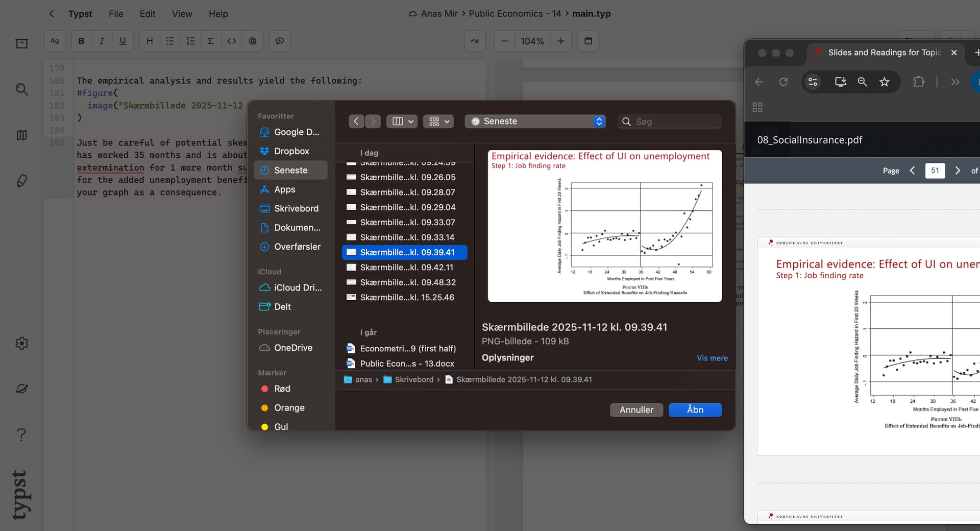980x531 pixels.
Task: Open settings gear in Typst sidebar
Action: coord(21,343)
